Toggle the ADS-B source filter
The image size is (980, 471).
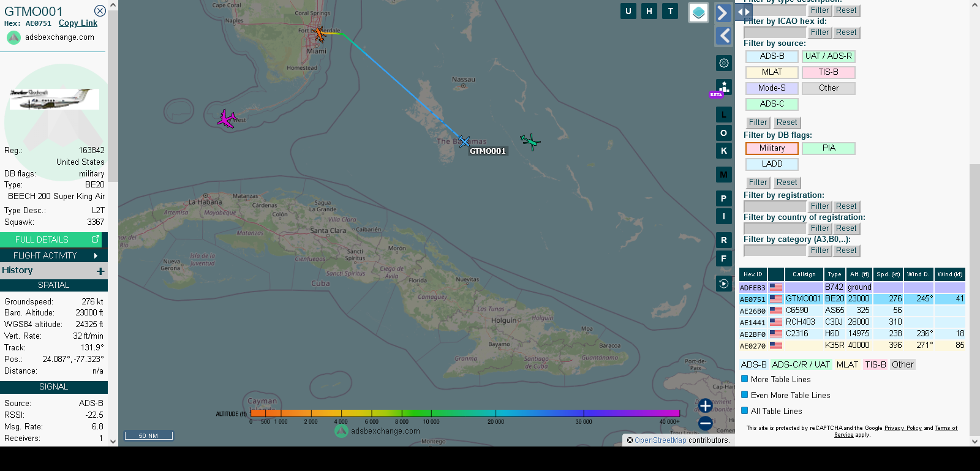[x=772, y=56]
